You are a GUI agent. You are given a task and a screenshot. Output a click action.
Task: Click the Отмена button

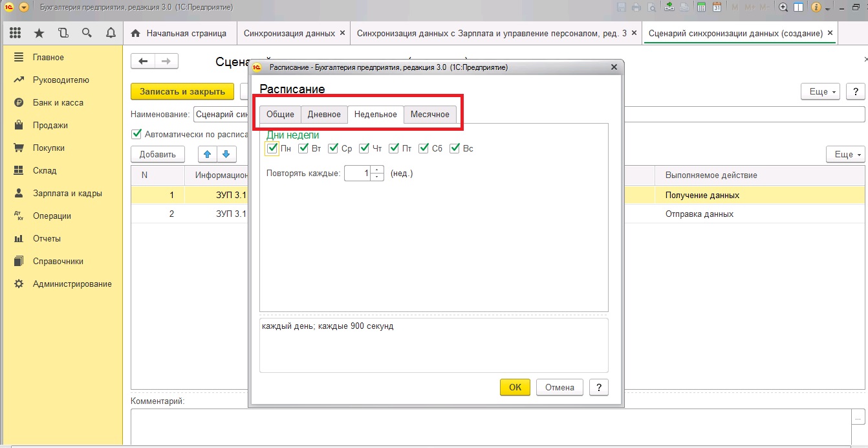(x=559, y=387)
